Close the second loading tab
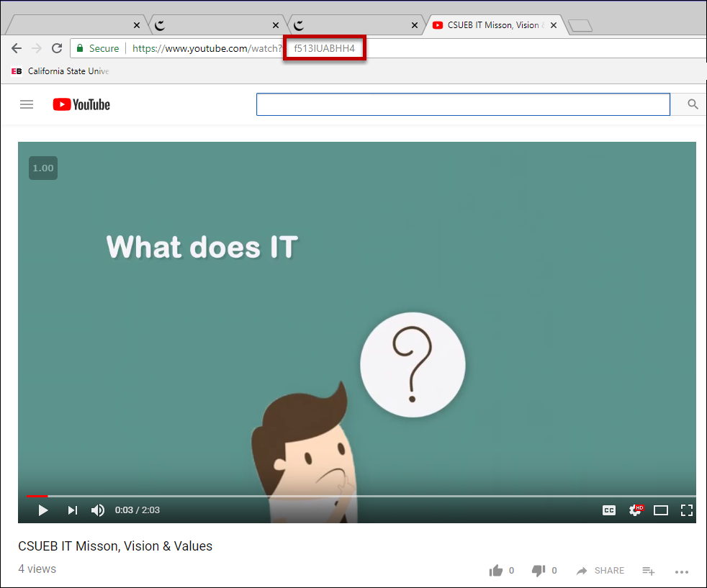Viewport: 707px width, 588px height. pos(276,25)
